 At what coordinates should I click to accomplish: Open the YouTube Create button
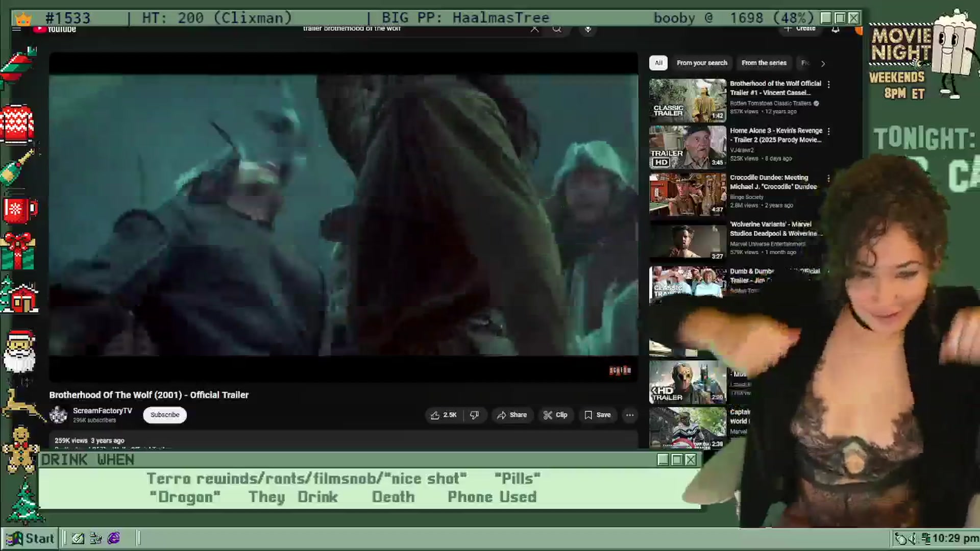coord(800,29)
